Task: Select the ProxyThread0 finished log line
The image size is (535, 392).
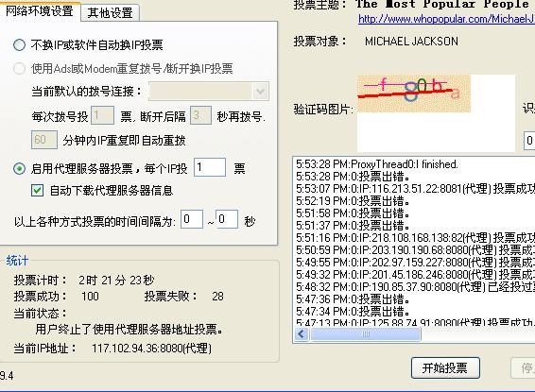Action: point(377,164)
